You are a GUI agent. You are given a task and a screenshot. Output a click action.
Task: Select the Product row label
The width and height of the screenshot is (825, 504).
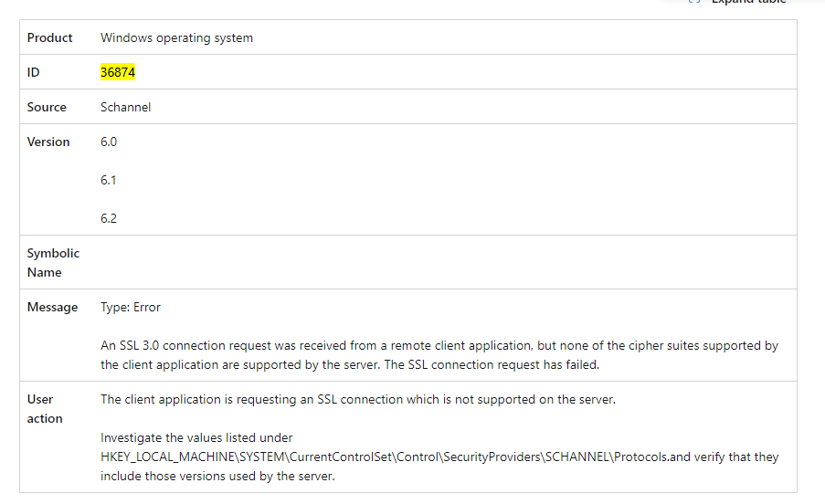coord(49,37)
